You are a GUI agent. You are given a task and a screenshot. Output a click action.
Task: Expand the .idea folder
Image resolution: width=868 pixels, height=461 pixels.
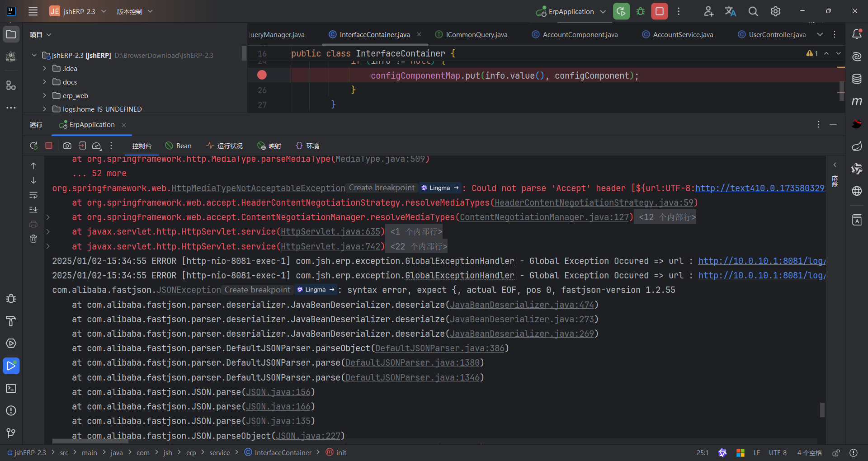click(44, 68)
